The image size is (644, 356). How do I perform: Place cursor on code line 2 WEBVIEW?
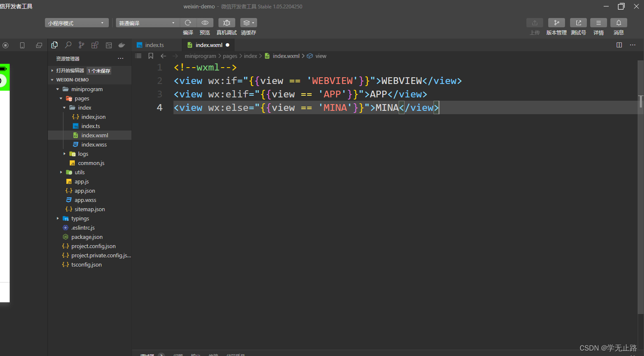coord(401,81)
